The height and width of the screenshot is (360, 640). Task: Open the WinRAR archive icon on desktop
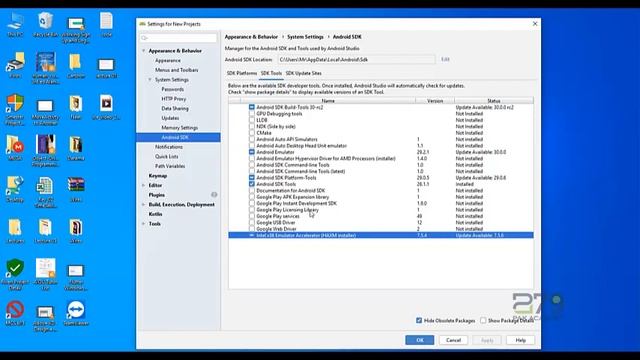76,185
